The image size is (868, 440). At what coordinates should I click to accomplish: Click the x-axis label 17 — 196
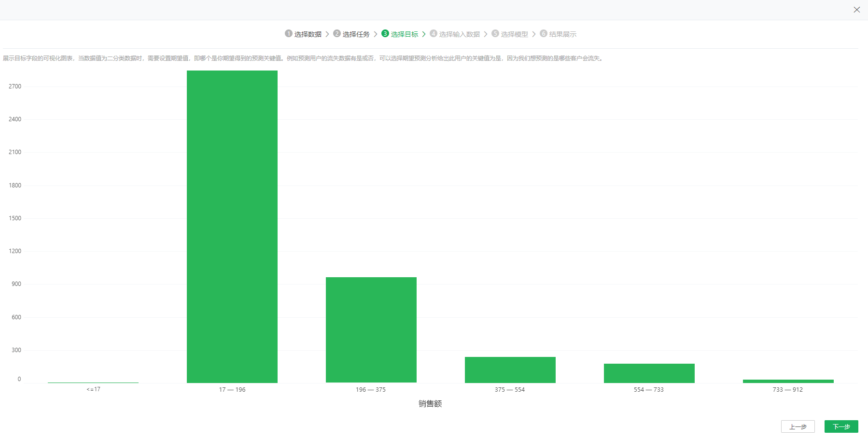click(x=232, y=390)
